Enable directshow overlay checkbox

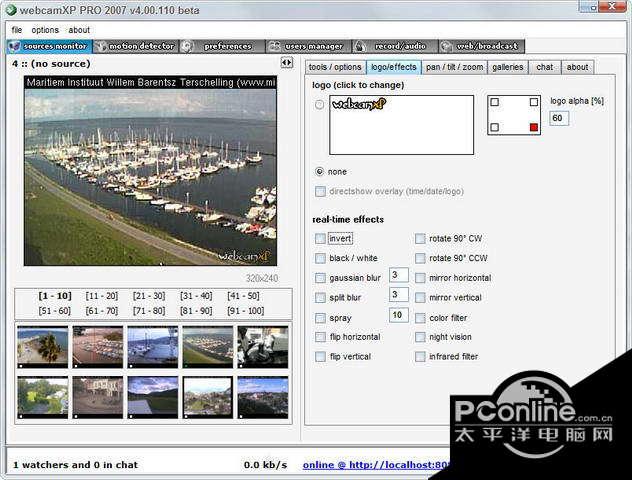pos(320,191)
